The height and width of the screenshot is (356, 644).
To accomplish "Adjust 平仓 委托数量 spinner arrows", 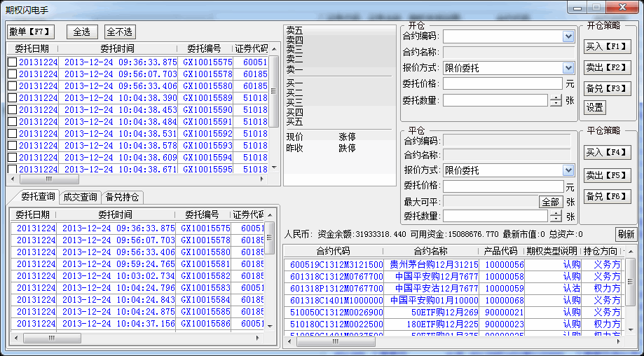I will tap(556, 216).
